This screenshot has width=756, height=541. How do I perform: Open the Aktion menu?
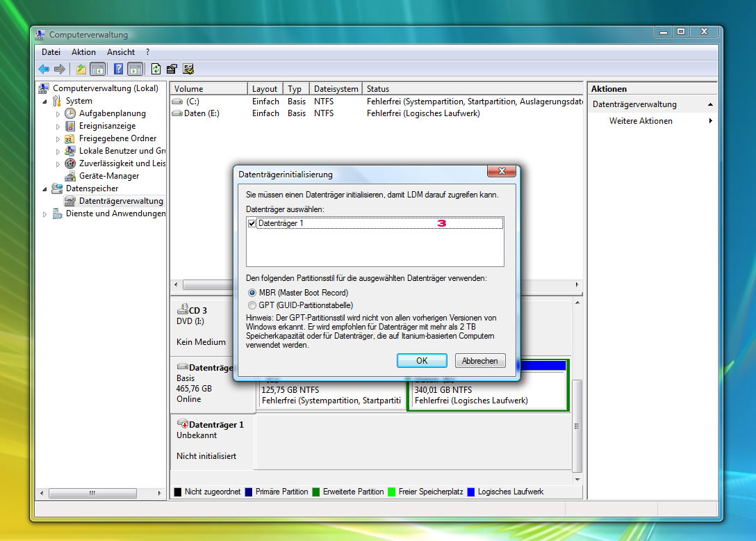83,52
